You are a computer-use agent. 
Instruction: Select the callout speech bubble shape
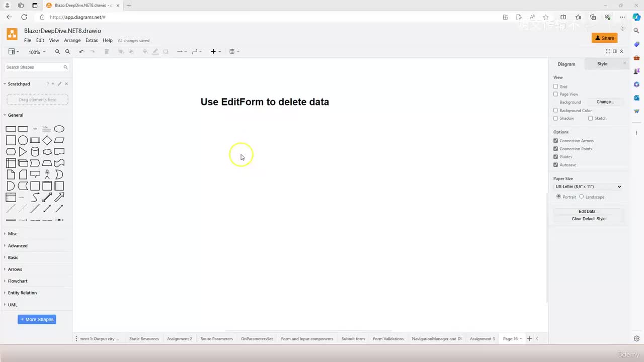(x=35, y=174)
